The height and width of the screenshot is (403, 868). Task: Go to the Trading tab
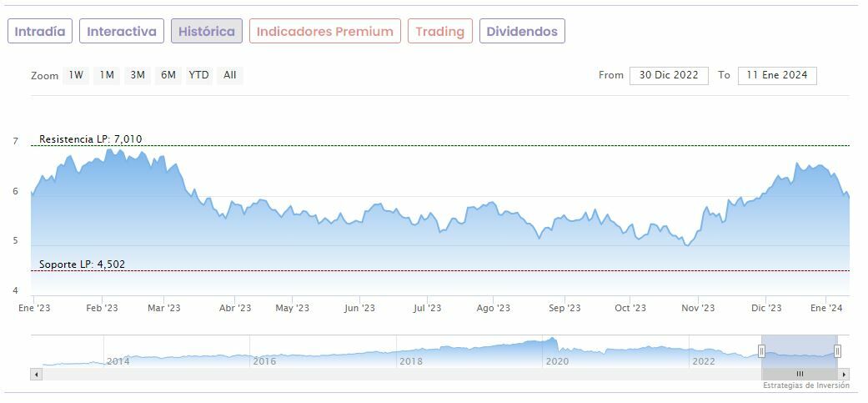click(439, 32)
